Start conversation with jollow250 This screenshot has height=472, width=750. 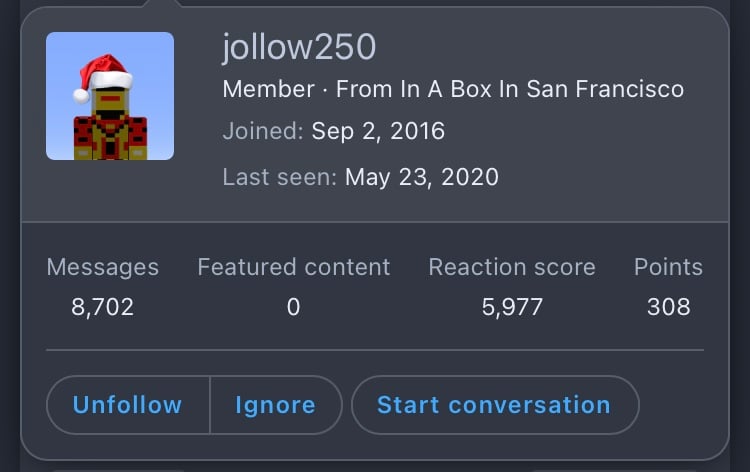pyautogui.click(x=495, y=405)
